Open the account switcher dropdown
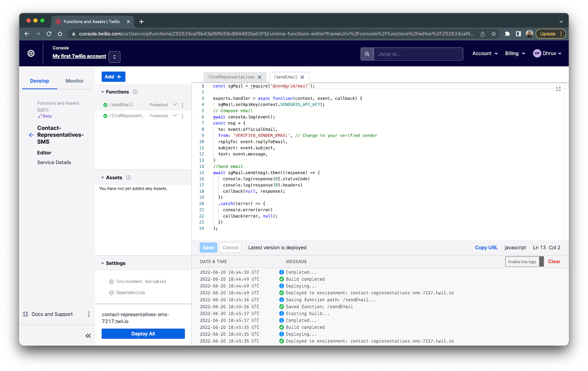 [114, 57]
